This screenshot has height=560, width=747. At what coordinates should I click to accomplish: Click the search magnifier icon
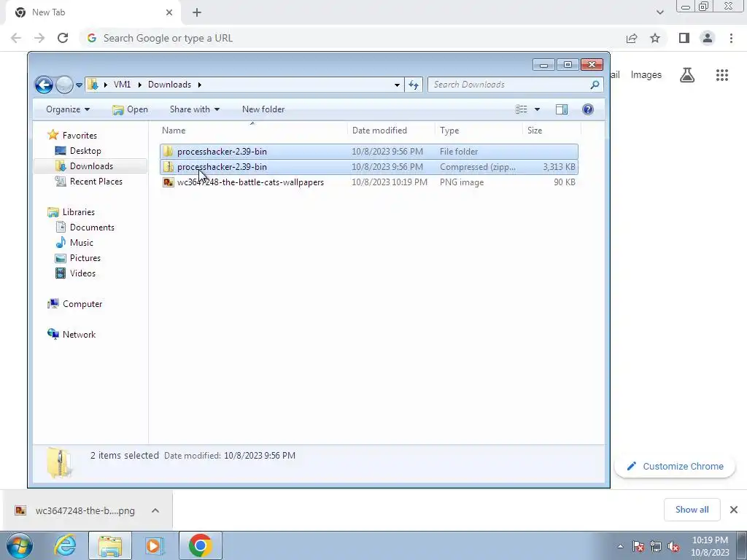point(595,85)
